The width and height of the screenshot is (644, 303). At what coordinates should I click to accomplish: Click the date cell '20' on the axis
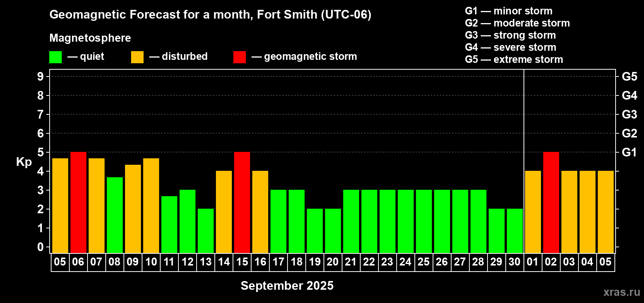click(333, 262)
